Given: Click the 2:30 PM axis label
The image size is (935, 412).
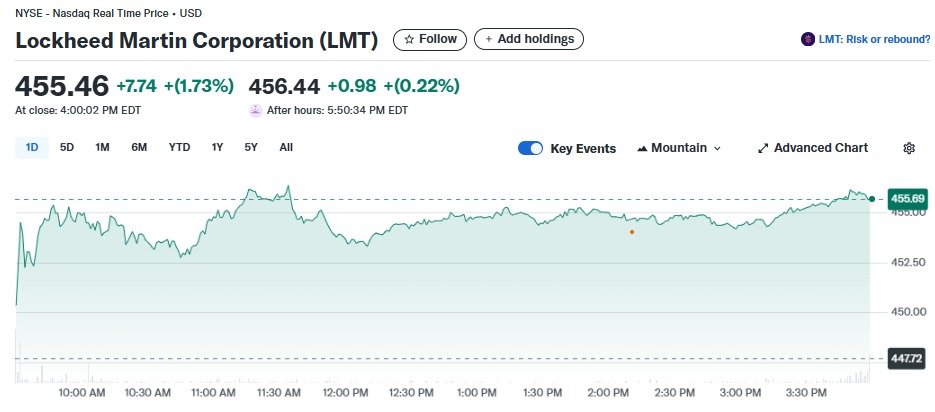Looking at the screenshot, I should point(674,393).
